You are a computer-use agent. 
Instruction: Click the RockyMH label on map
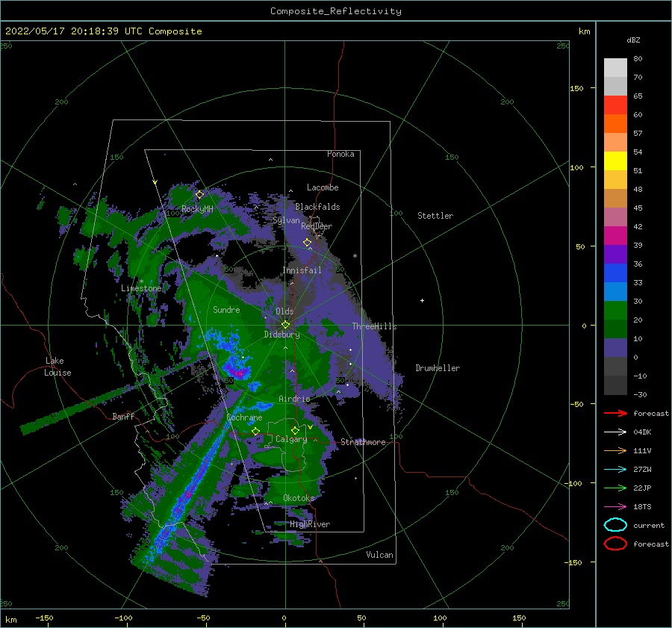(197, 209)
